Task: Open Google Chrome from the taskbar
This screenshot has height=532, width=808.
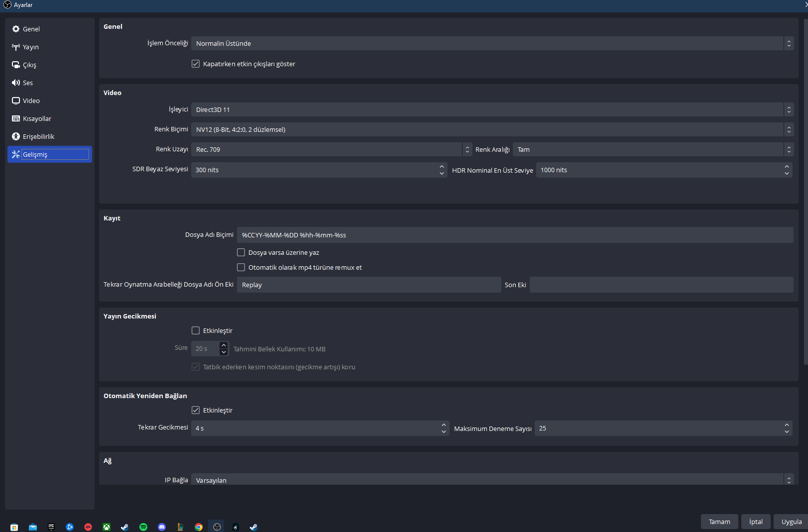Action: pos(199,527)
